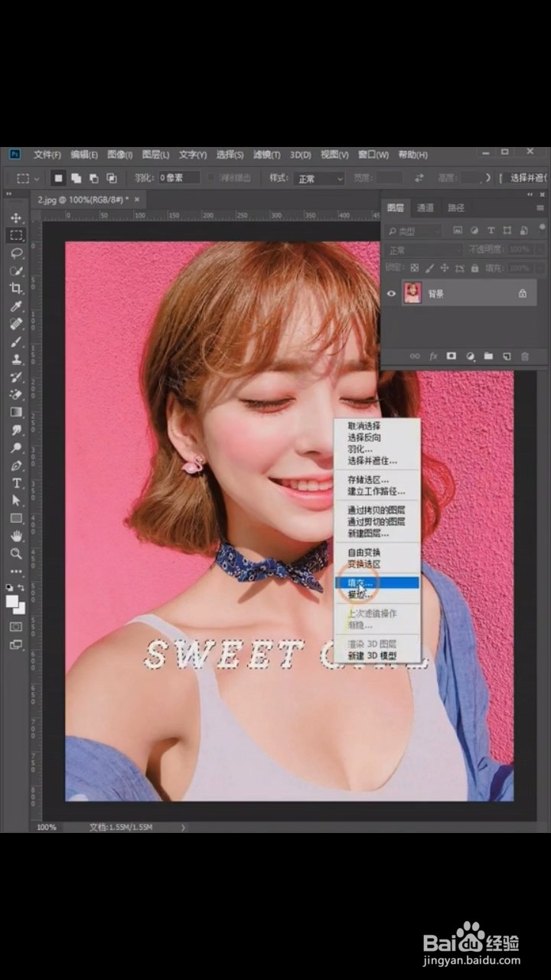Screen dimensions: 551x980
Task: Add a layer style with fx icon
Action: 433,356
